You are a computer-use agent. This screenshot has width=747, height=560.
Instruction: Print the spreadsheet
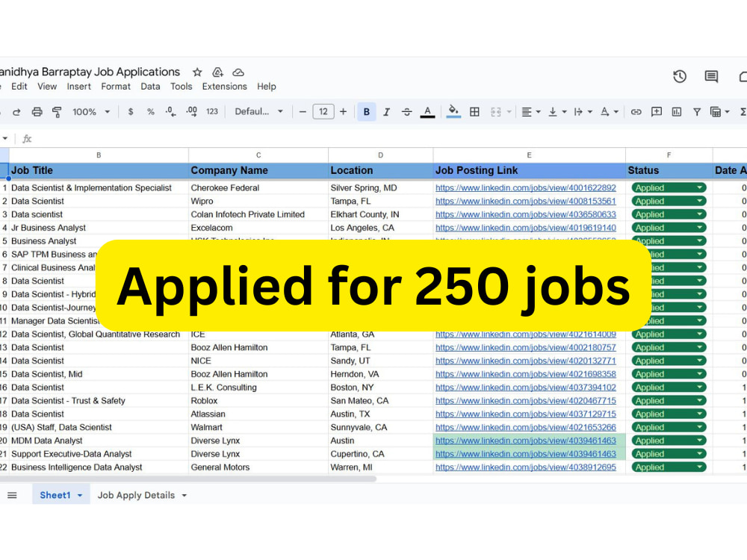point(37,112)
